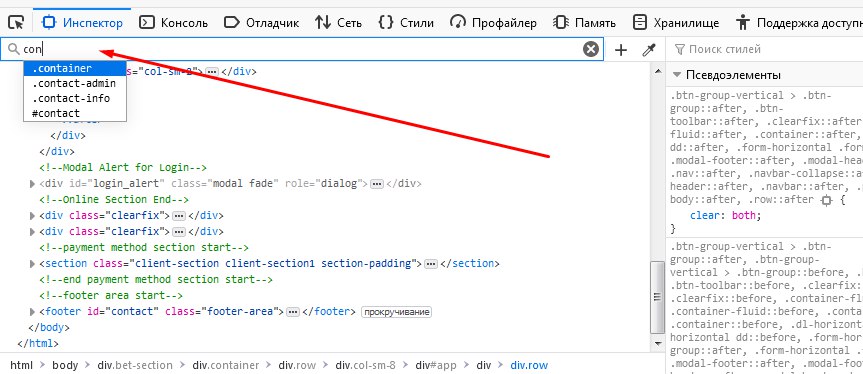Viewport: 863px width, 374px height.
Task: Expand the first clearfix div node
Action: point(32,216)
